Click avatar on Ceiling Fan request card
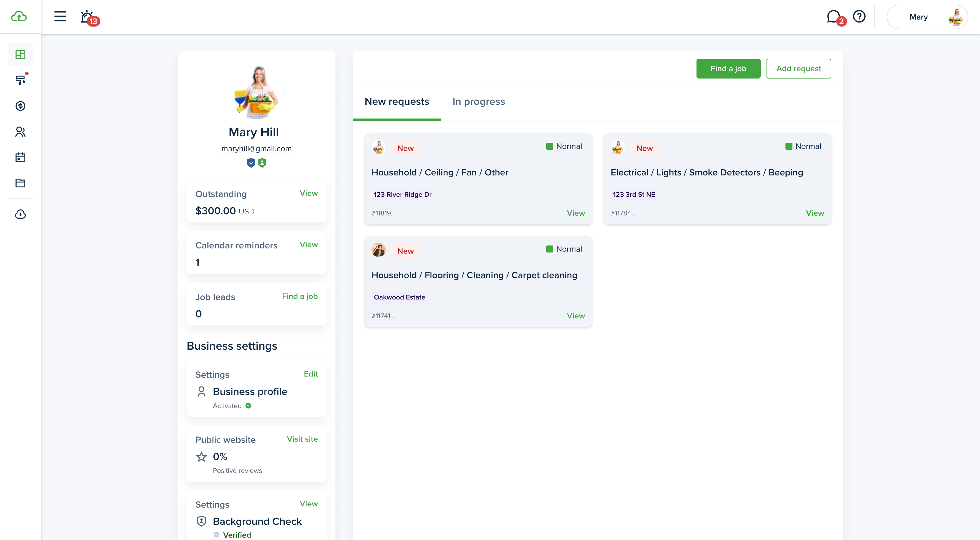 click(379, 147)
